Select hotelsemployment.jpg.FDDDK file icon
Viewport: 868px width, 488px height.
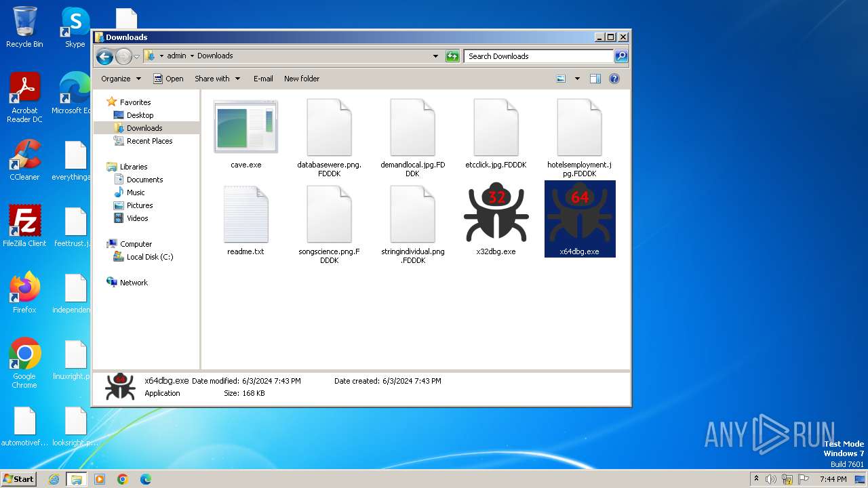coord(579,127)
